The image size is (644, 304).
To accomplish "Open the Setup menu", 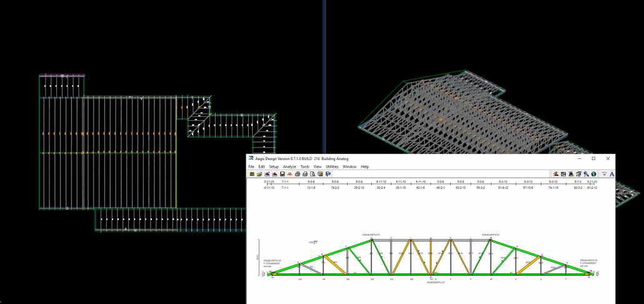I will [274, 166].
